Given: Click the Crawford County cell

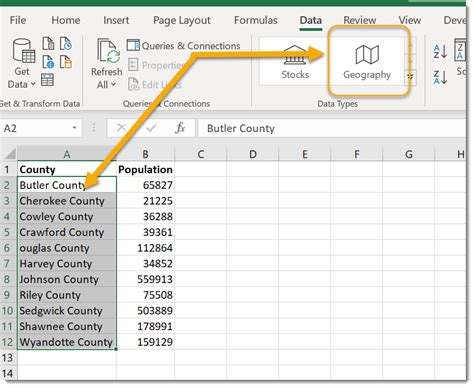Looking at the screenshot, I should (67, 232).
